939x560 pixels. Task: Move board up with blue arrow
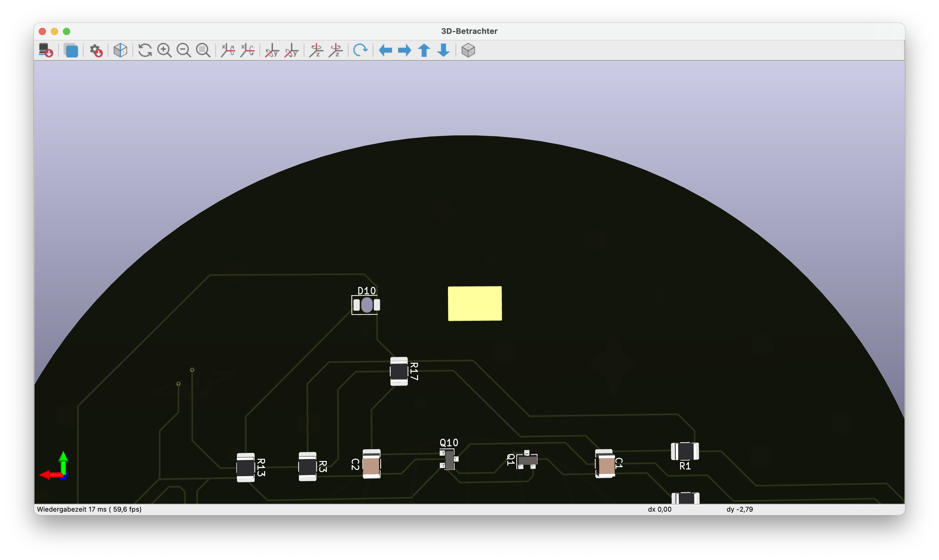click(424, 50)
